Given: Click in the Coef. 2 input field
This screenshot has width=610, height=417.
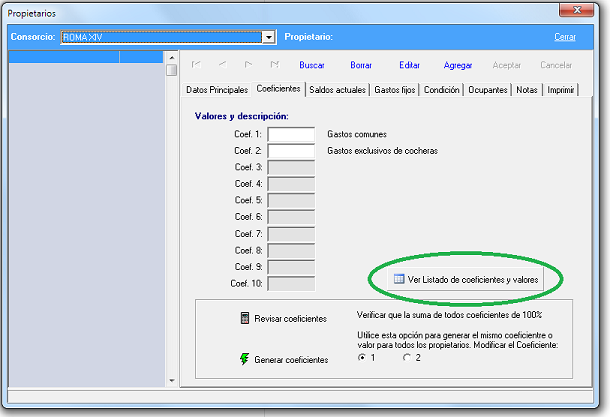Looking at the screenshot, I should click(x=291, y=151).
